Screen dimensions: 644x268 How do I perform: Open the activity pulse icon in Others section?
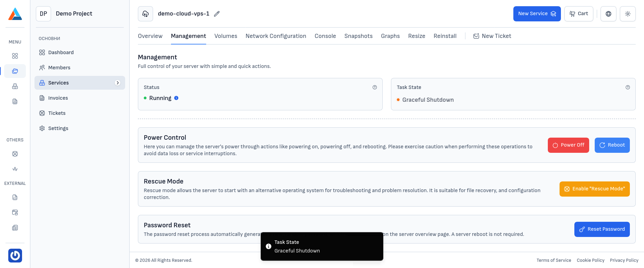(x=15, y=169)
